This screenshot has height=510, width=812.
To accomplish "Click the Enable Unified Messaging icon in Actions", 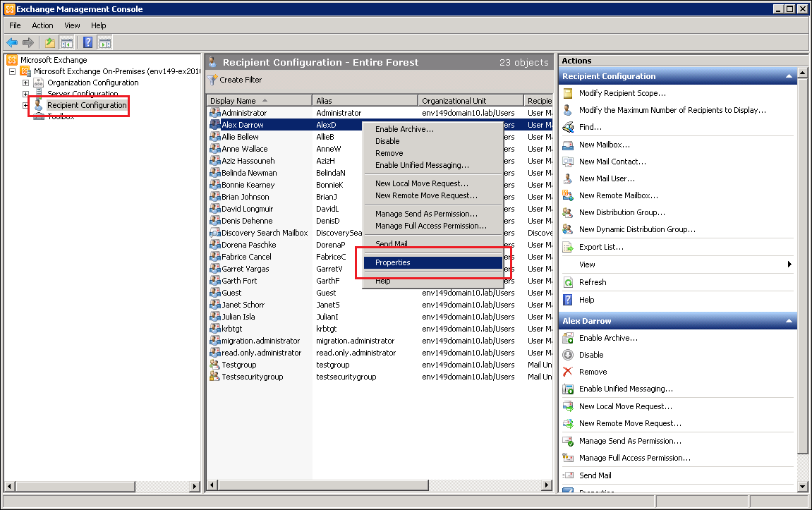I will click(568, 389).
